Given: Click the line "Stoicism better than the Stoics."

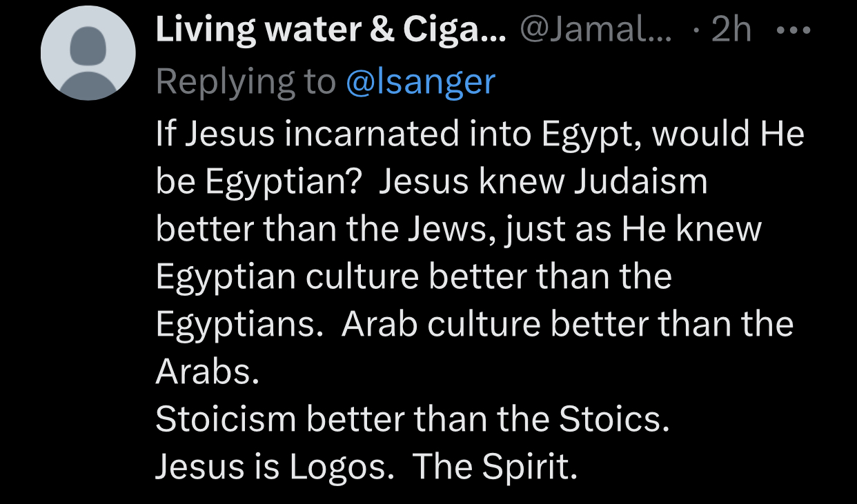Looking at the screenshot, I should [413, 419].
